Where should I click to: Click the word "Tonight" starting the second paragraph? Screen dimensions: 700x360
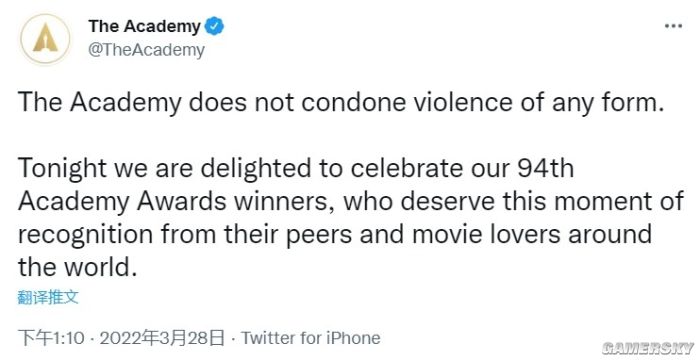tap(62, 168)
